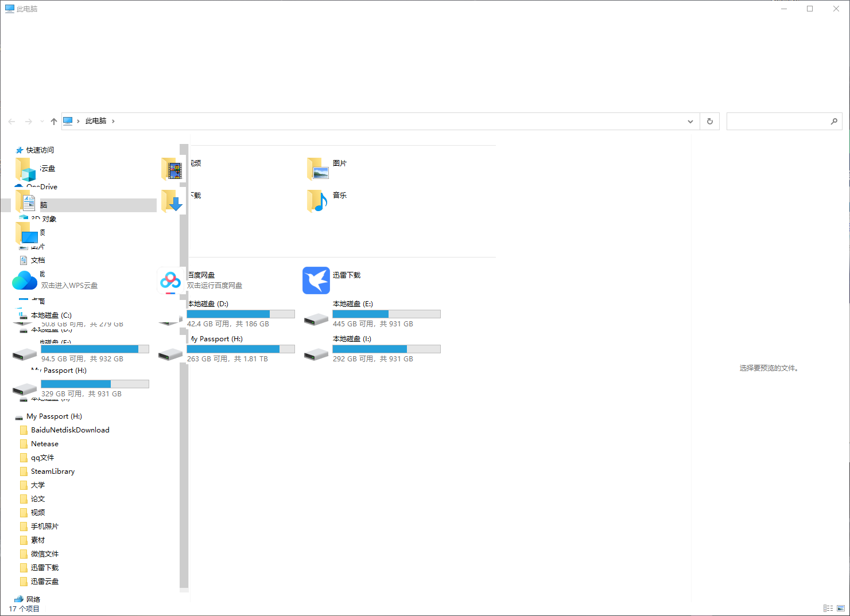
Task: Click "双击运行百度网盘" text
Action: pyautogui.click(x=215, y=286)
